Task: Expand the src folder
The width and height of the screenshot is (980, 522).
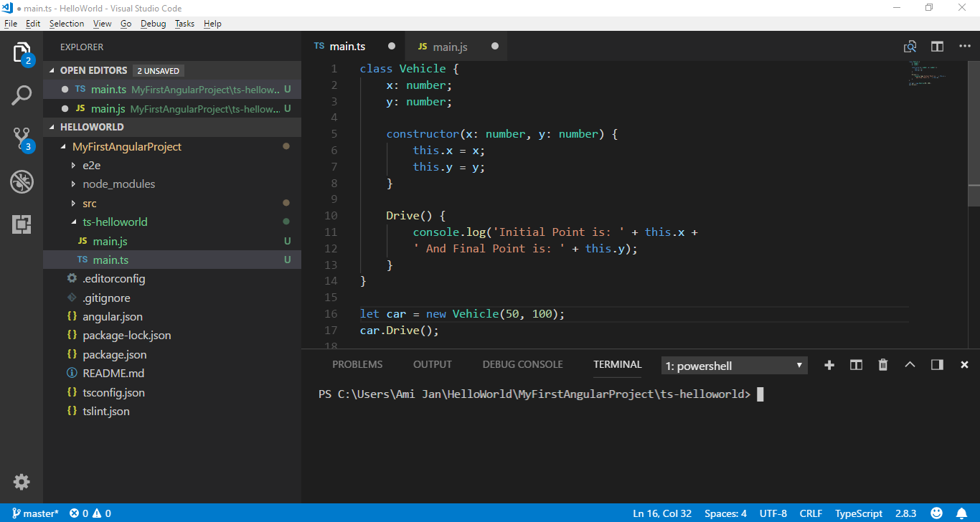Action: coord(73,203)
